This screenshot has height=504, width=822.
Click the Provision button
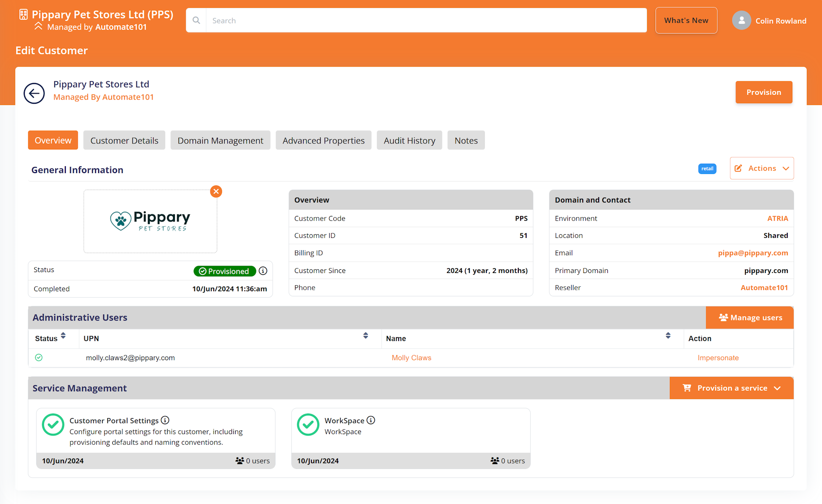tap(764, 92)
